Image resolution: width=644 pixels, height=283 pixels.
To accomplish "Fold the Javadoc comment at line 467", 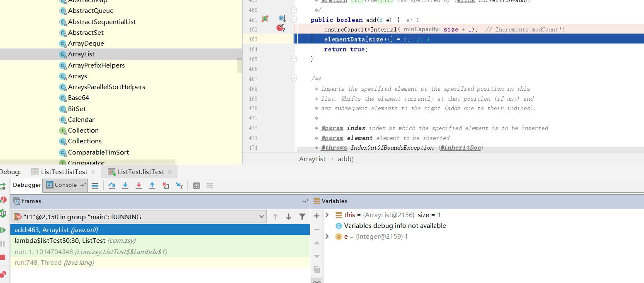I will [294, 79].
